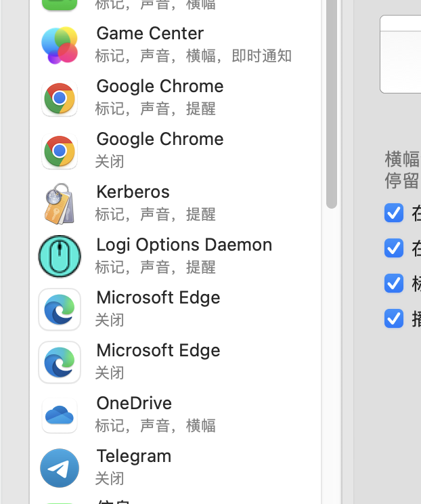
Task: Click the Game Center app icon
Action: point(60,45)
